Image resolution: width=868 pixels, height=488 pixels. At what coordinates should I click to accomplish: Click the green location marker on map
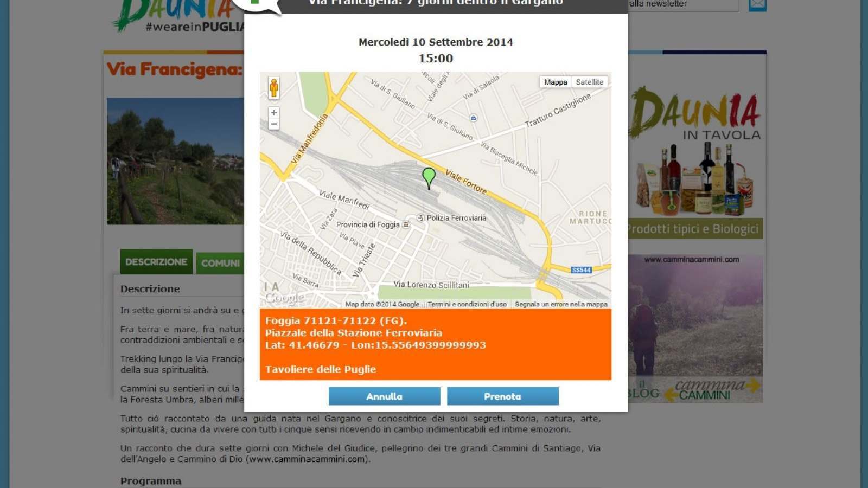click(x=429, y=178)
